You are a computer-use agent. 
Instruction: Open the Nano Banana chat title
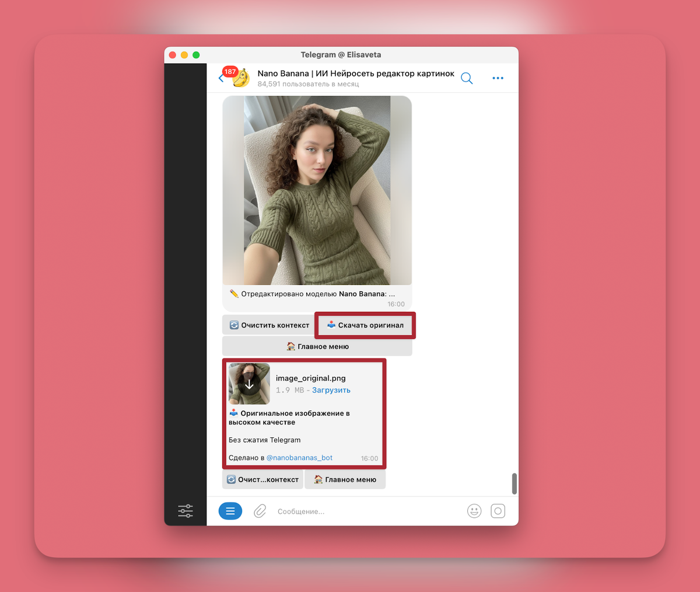(x=356, y=74)
